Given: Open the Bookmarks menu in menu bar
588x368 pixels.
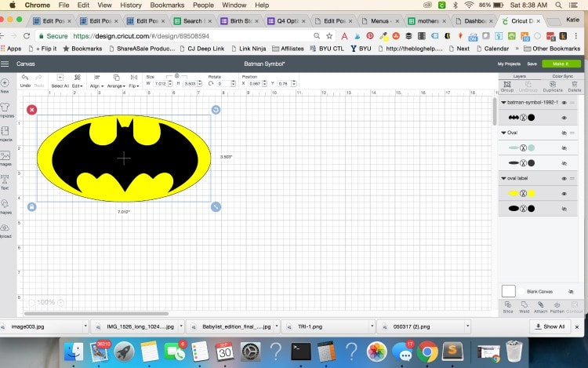Looking at the screenshot, I should [x=166, y=5].
